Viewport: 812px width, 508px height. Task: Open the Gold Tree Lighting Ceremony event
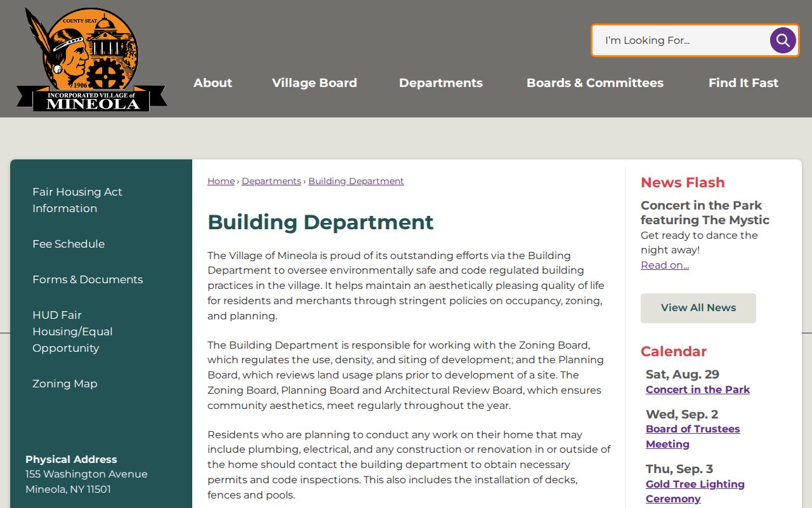point(695,491)
